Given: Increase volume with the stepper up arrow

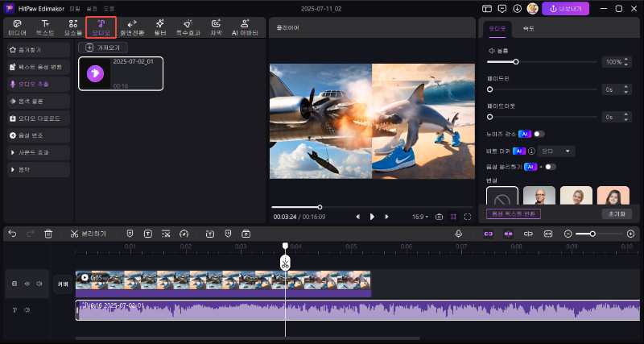Looking at the screenshot, I should 626,60.
